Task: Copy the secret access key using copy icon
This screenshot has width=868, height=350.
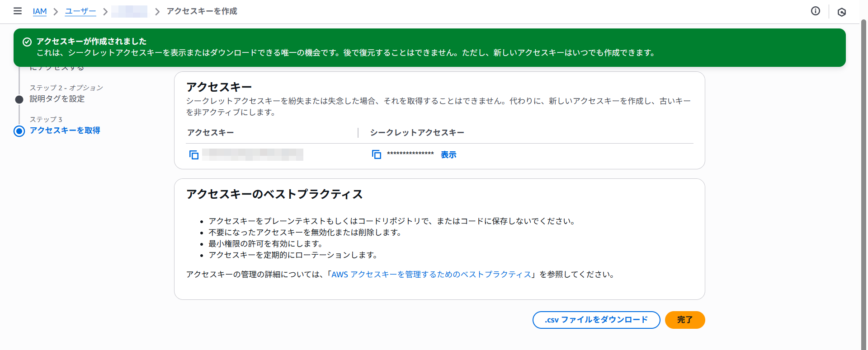Action: pos(376,154)
